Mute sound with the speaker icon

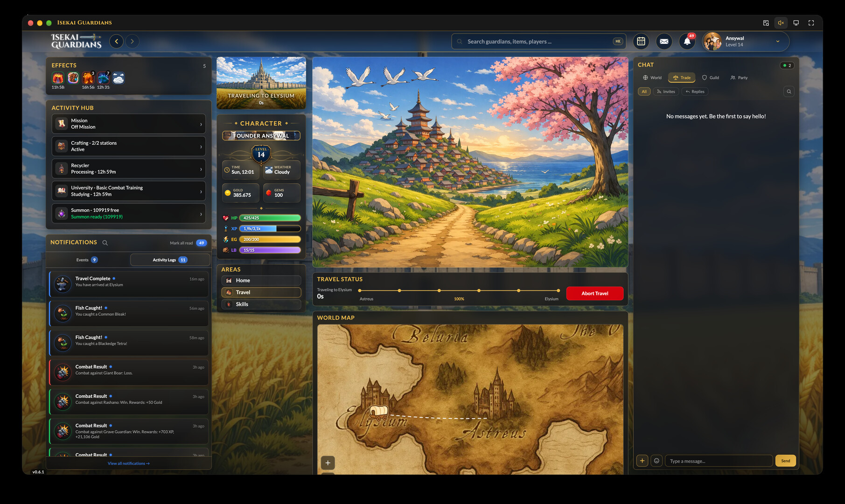(781, 23)
